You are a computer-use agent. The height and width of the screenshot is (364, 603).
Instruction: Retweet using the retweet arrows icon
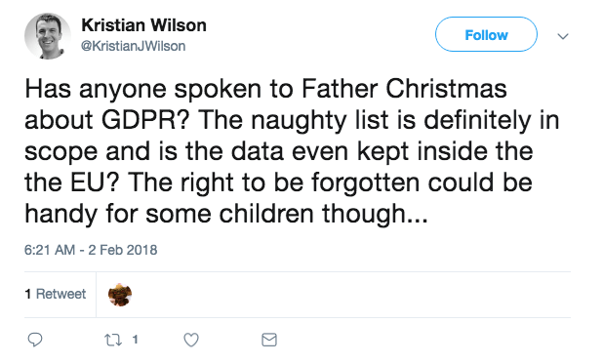click(113, 340)
